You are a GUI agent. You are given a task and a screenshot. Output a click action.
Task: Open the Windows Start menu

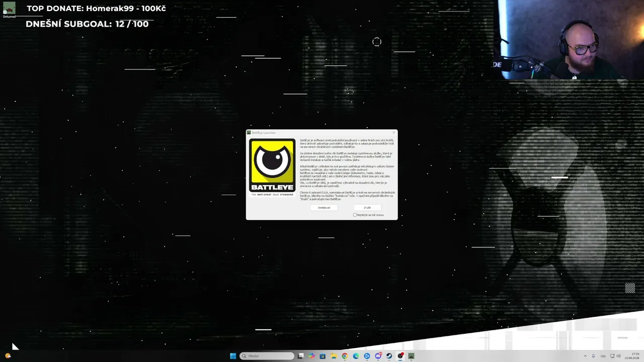233,356
